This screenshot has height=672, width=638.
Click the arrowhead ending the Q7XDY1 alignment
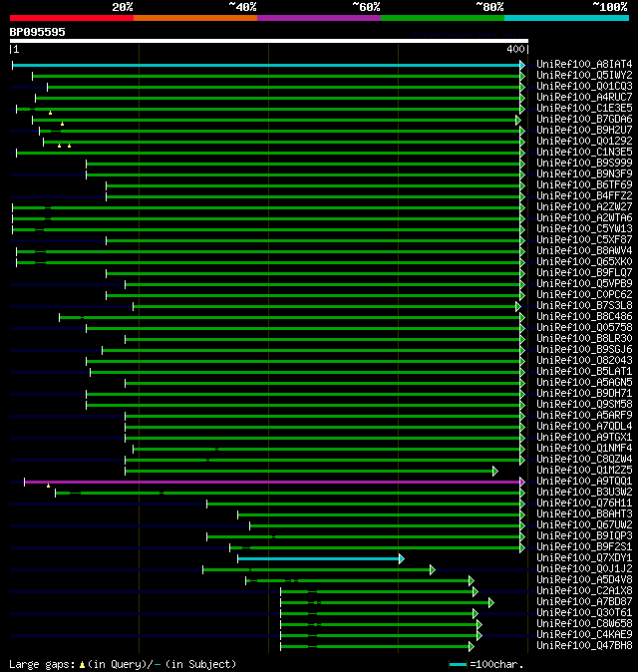pos(402,559)
